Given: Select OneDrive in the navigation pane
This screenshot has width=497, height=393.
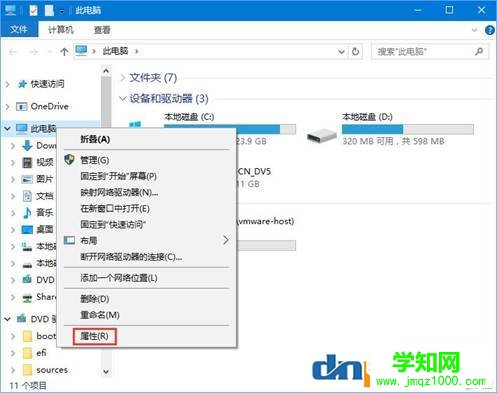Looking at the screenshot, I should (49, 106).
